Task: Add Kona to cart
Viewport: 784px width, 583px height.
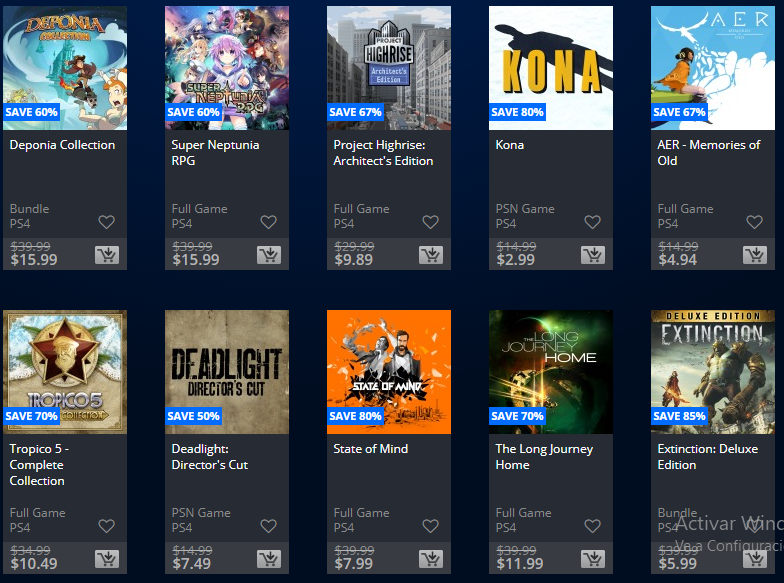Action: tap(593, 255)
